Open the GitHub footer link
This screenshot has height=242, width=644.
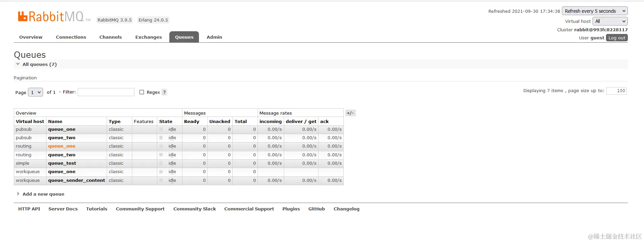[316, 209]
